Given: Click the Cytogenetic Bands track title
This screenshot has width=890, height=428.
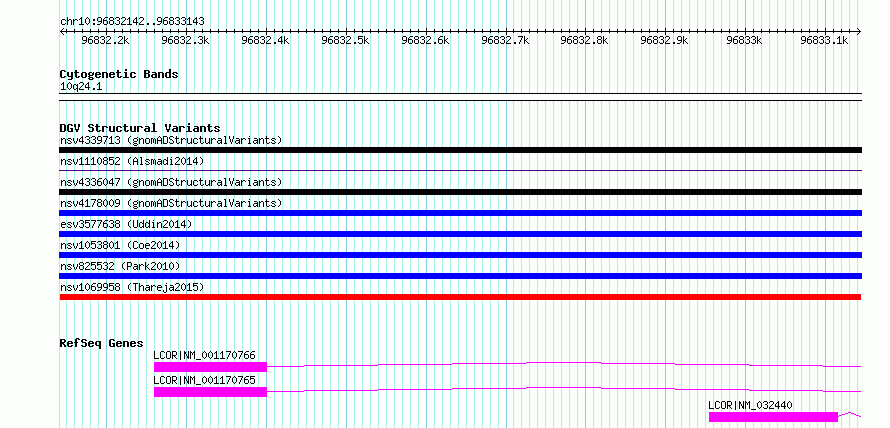Looking at the screenshot, I should pos(119,74).
